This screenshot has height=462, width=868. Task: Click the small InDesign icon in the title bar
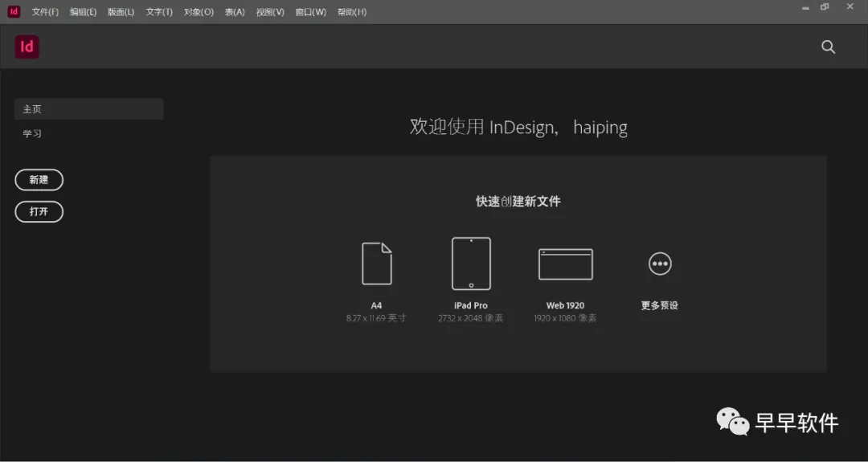14,11
